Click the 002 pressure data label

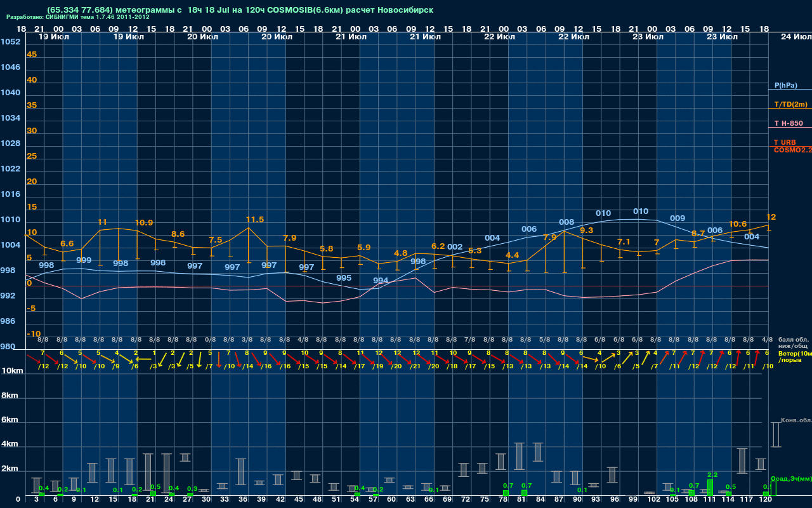(x=455, y=247)
